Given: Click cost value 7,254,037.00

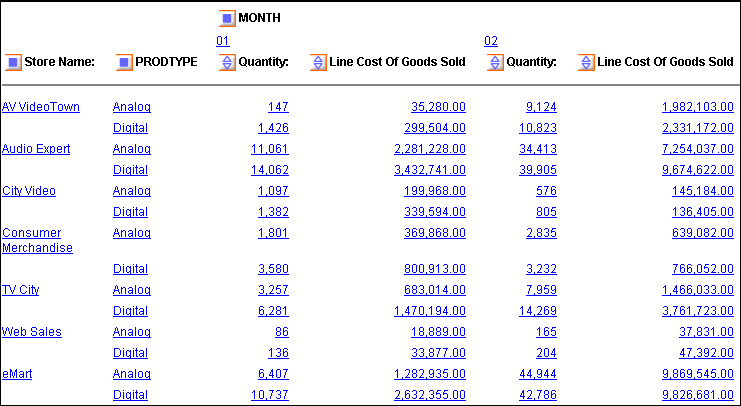Looking at the screenshot, I should pyautogui.click(x=698, y=149).
